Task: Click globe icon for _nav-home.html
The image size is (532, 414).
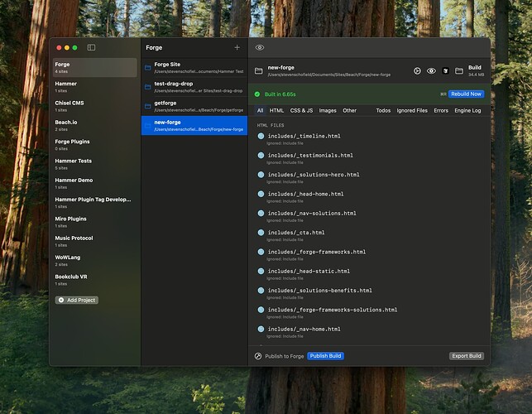Action: pyautogui.click(x=261, y=329)
